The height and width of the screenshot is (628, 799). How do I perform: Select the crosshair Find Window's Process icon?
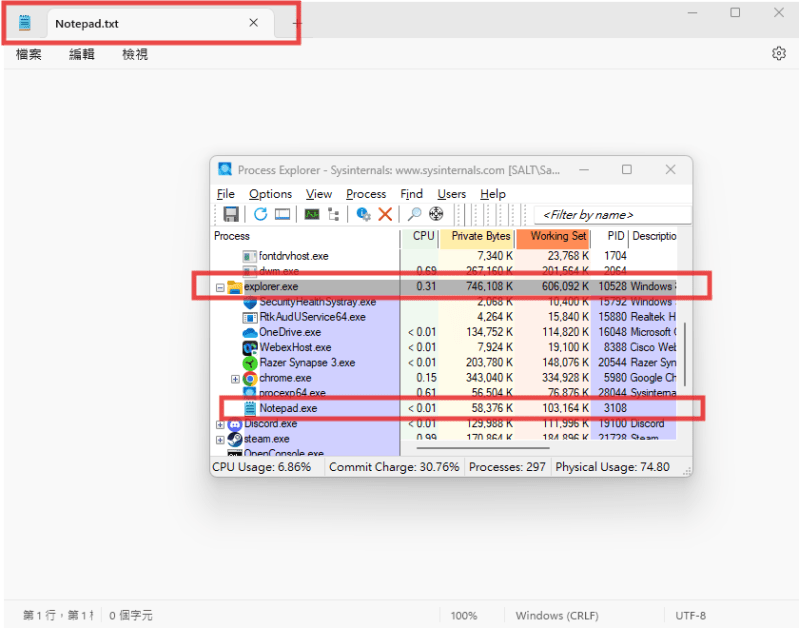[x=436, y=214]
